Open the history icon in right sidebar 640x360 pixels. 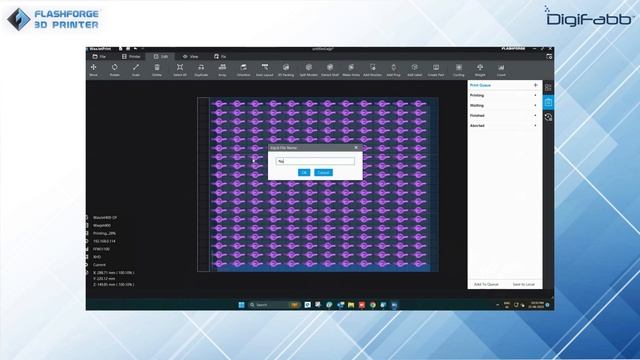(548, 118)
